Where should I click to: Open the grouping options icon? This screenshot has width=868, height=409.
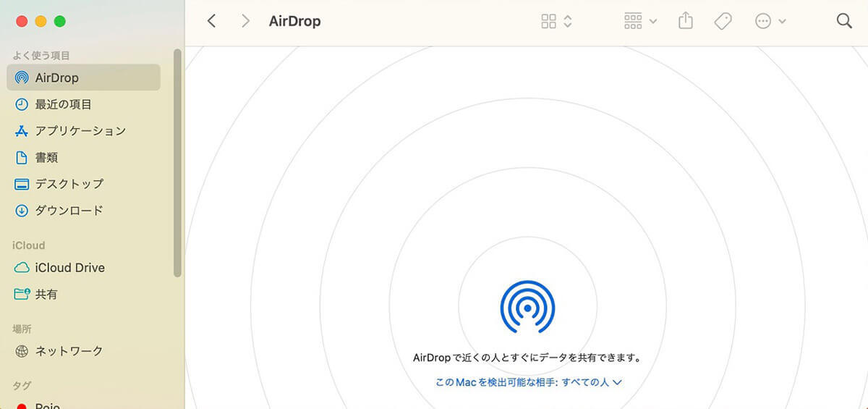coord(633,21)
